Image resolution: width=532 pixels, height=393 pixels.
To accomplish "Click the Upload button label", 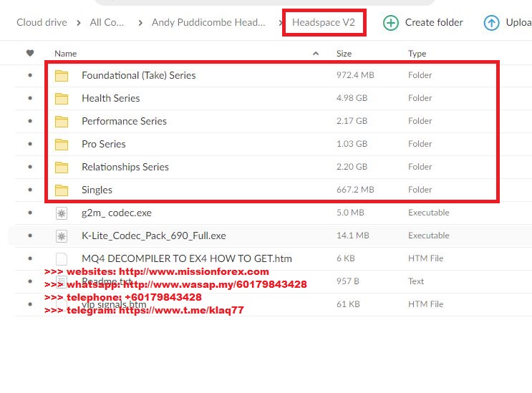I will coord(519,22).
